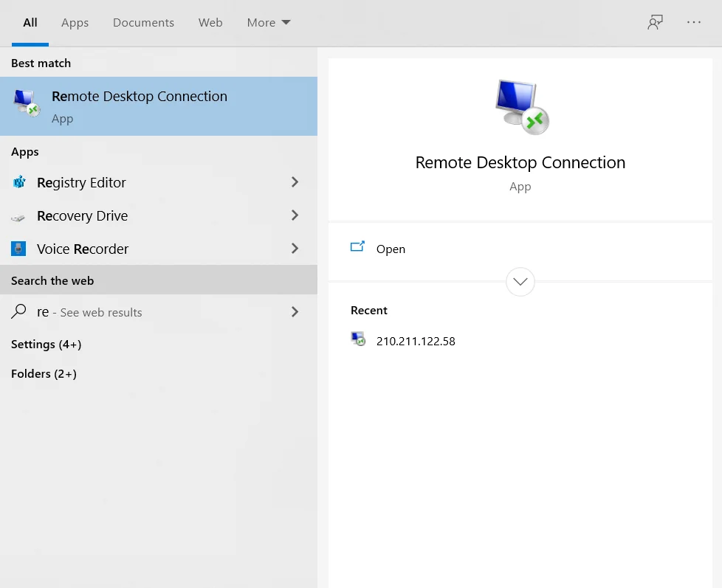Open recent connection 210.211.122.58
This screenshot has height=588, width=722.
pyautogui.click(x=416, y=341)
